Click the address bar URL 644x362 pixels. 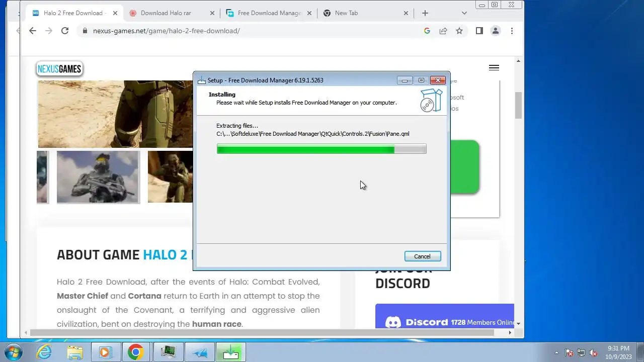coord(167,31)
